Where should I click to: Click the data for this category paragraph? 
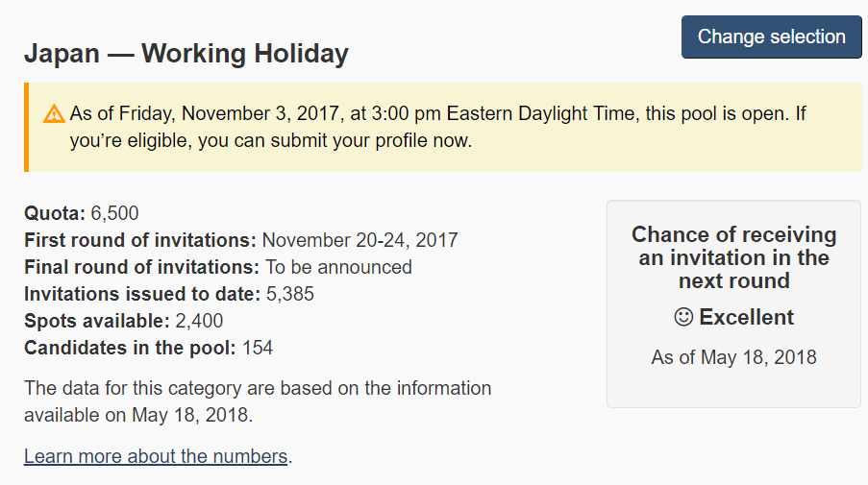coord(258,401)
